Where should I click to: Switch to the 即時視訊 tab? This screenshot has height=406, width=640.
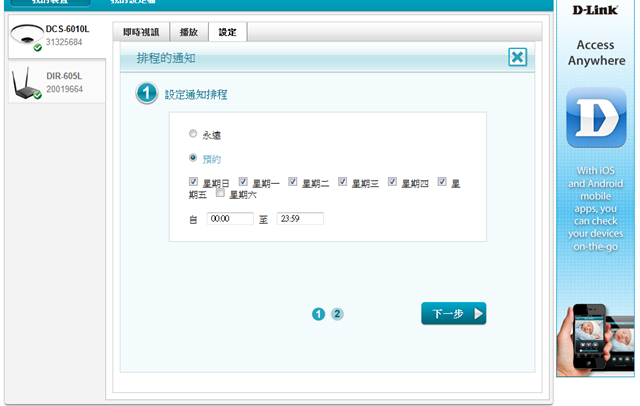[141, 32]
